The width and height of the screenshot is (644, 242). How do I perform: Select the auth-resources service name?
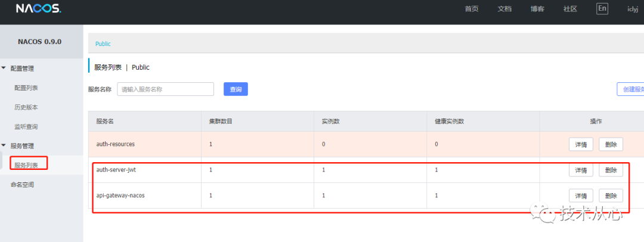point(116,144)
